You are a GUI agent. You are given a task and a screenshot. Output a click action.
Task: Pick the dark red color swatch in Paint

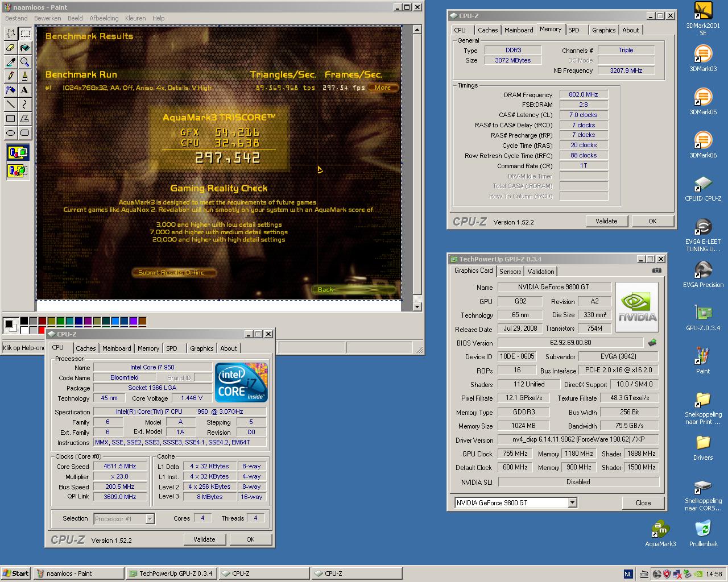[43, 322]
